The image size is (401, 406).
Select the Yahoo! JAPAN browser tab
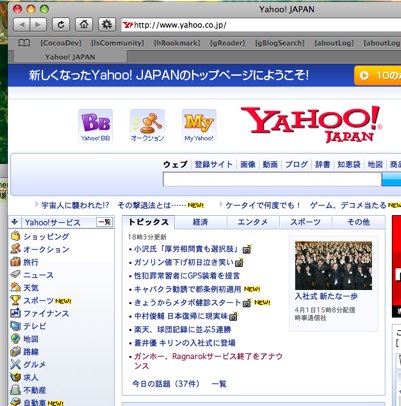point(70,57)
